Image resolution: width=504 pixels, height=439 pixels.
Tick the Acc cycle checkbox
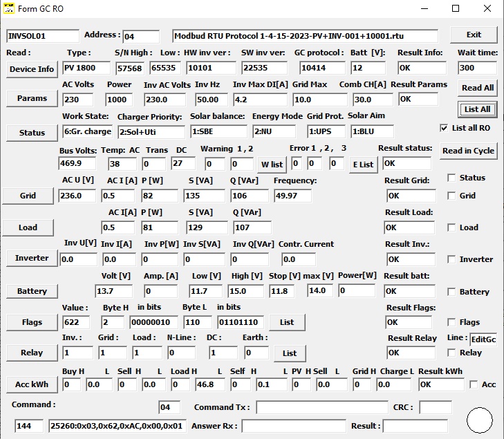click(474, 384)
